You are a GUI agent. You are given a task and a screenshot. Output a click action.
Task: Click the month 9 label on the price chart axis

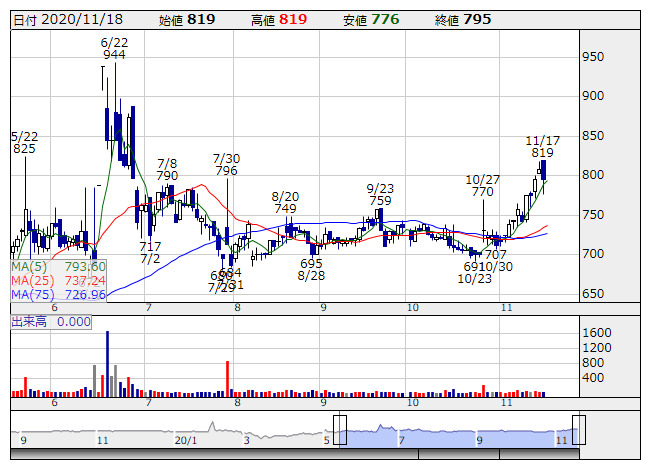pyautogui.click(x=323, y=308)
